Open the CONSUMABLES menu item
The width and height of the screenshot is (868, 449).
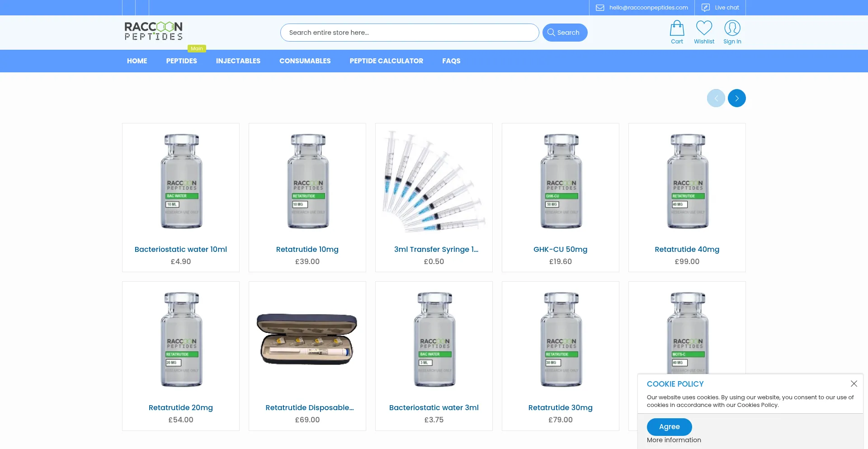click(305, 61)
